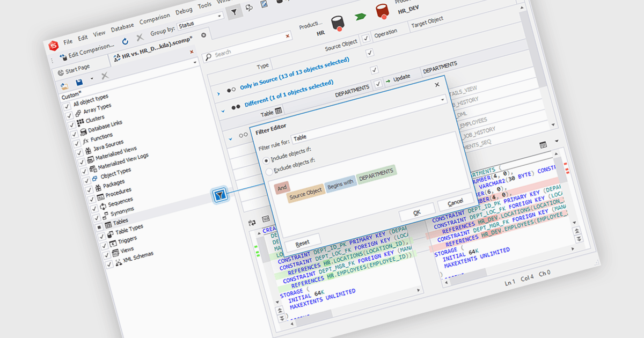Click the green direction arrow between databases
The height and width of the screenshot is (338, 644).
coord(360,18)
